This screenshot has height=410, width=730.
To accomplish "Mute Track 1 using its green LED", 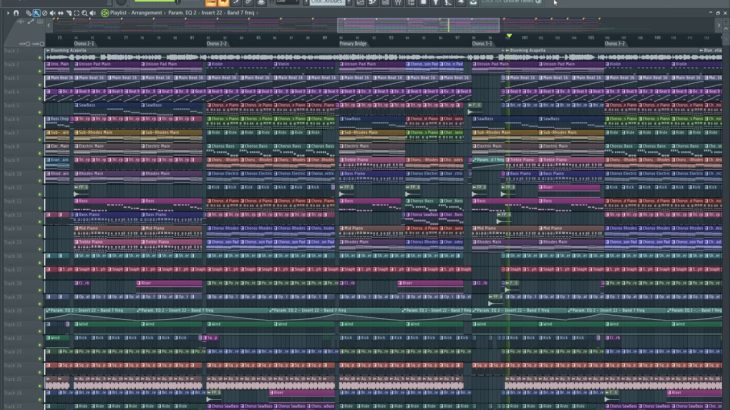I will [x=40, y=57].
